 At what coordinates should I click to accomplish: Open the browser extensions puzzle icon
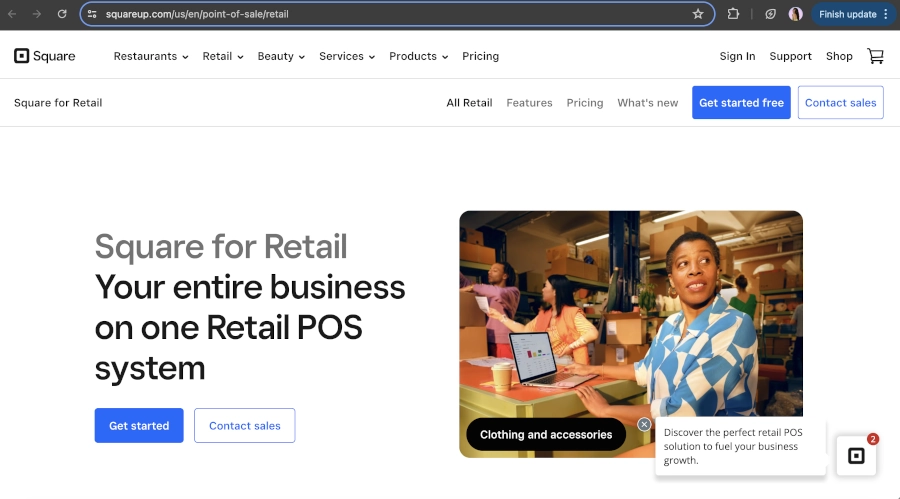coord(733,14)
